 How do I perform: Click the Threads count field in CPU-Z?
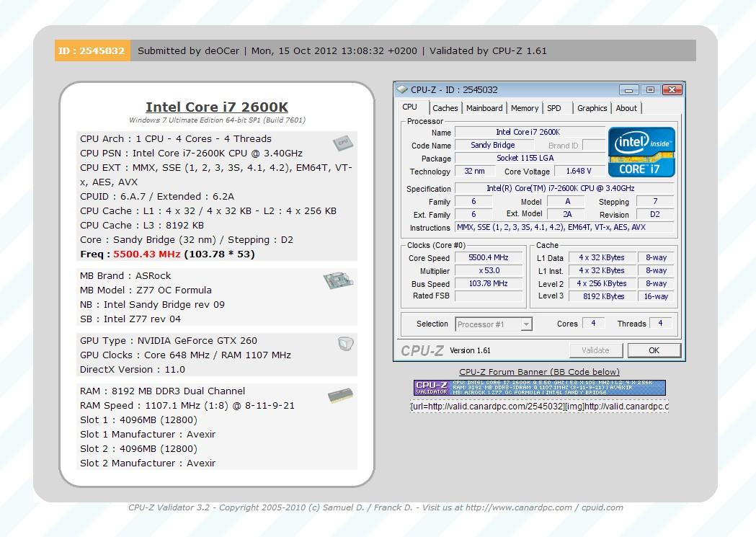(660, 323)
